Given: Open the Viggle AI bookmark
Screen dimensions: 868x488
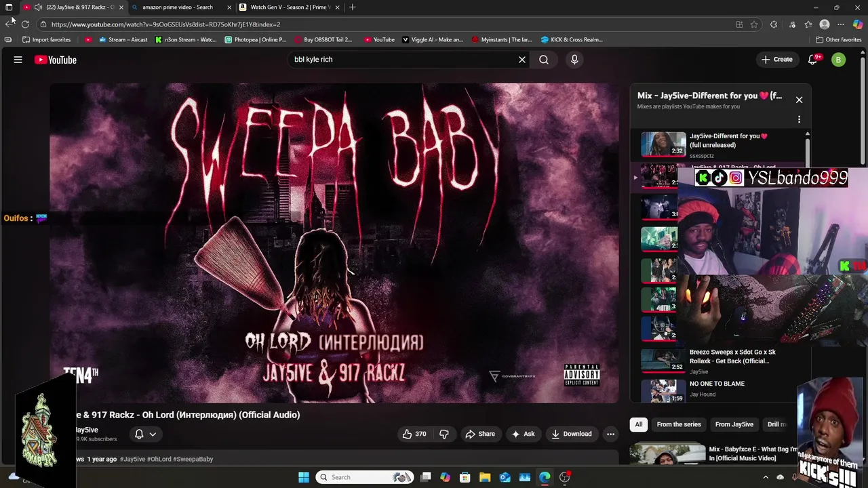Looking at the screenshot, I should coord(433,40).
